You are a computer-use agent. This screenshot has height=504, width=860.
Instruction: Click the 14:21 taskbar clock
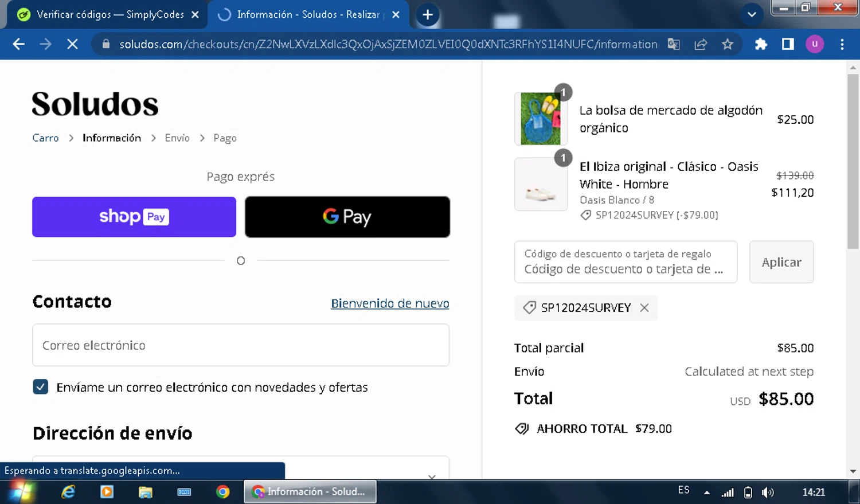[x=814, y=492]
